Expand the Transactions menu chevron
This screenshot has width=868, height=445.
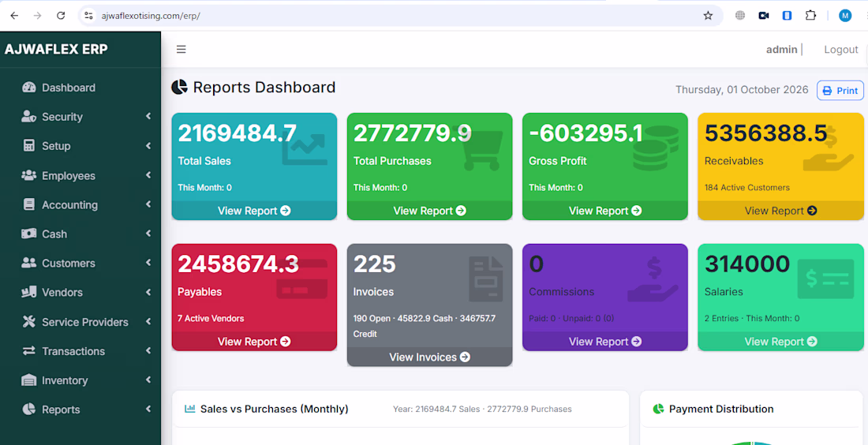point(148,350)
